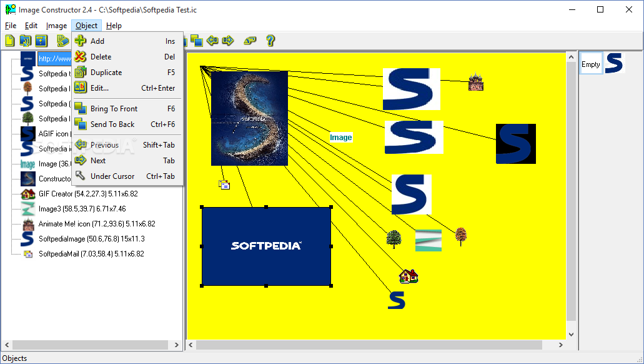This screenshot has height=364, width=644.
Task: Click the New file toolbar icon
Action: tap(9, 41)
